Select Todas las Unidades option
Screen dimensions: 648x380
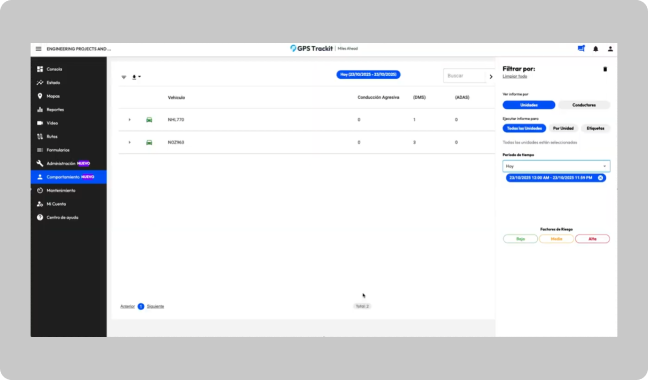(x=524, y=128)
